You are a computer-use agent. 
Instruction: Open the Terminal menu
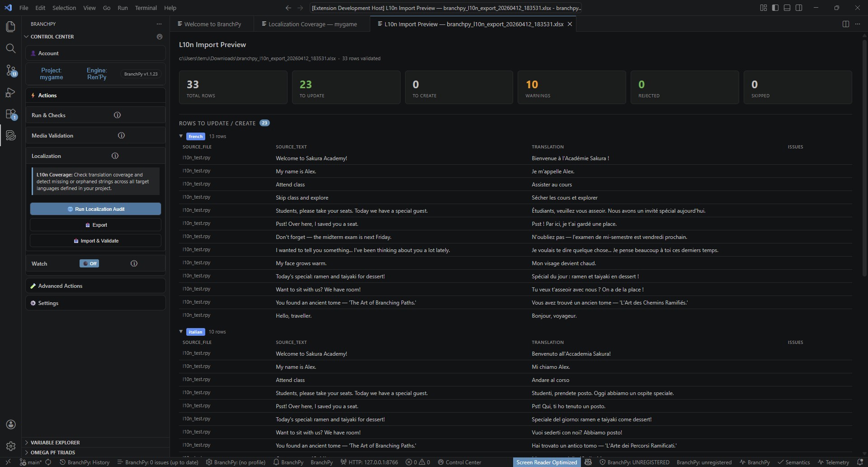(146, 8)
